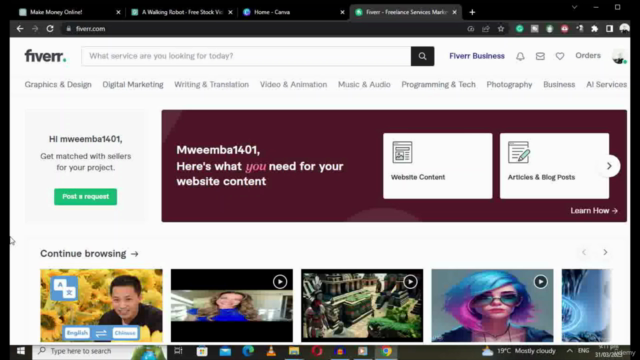Go back with browser back arrow

(20, 29)
